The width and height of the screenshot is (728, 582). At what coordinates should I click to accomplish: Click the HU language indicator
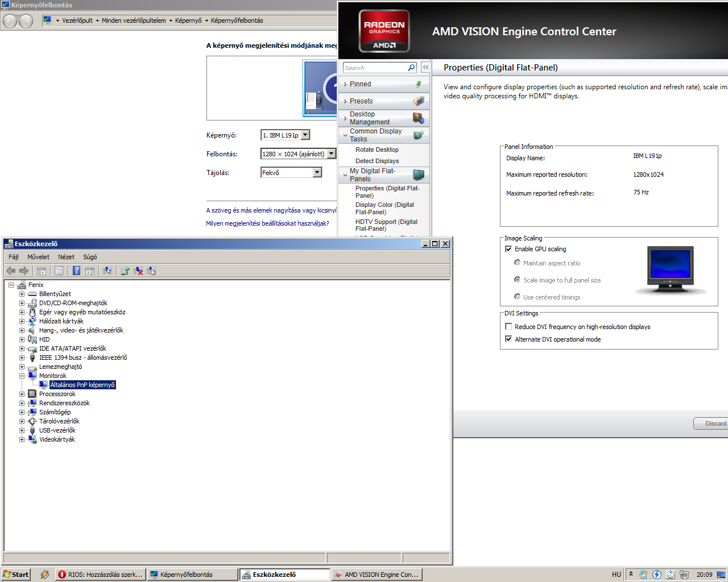pos(617,575)
